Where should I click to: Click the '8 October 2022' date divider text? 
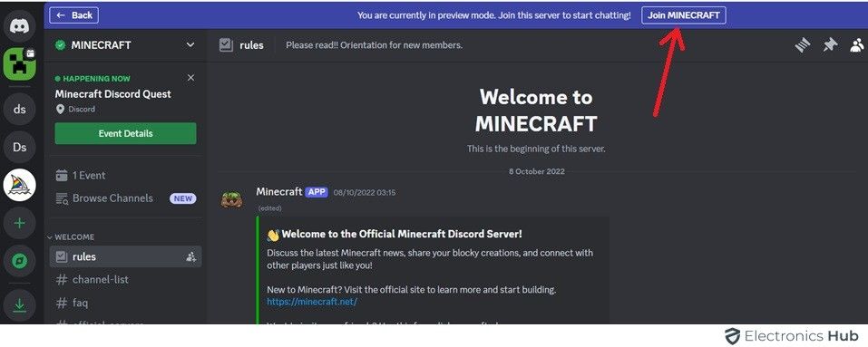click(537, 171)
